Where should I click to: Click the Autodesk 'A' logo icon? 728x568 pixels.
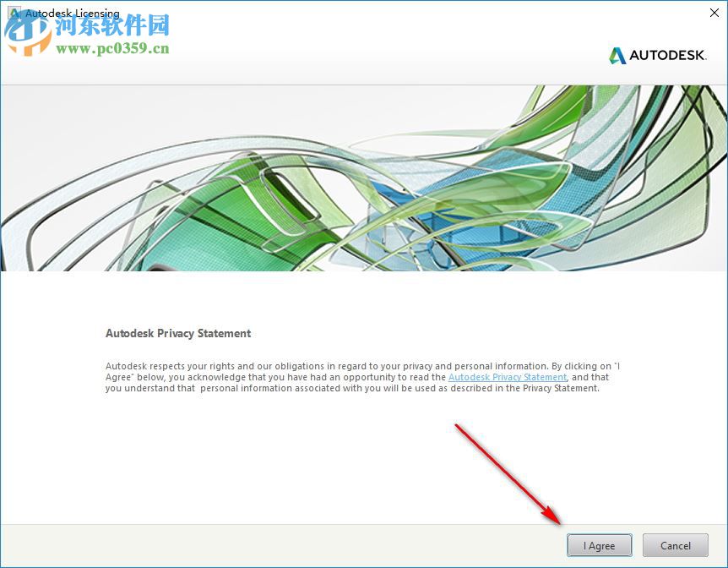(617, 56)
